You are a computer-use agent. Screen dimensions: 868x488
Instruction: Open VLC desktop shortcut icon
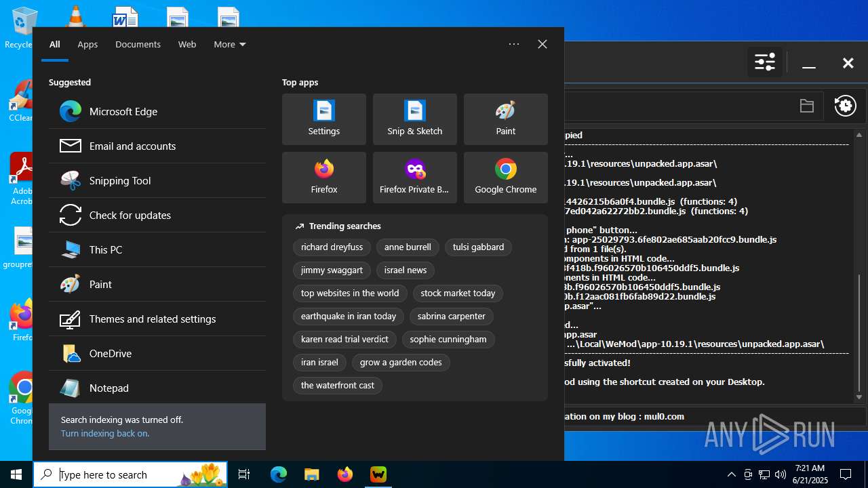(75, 18)
